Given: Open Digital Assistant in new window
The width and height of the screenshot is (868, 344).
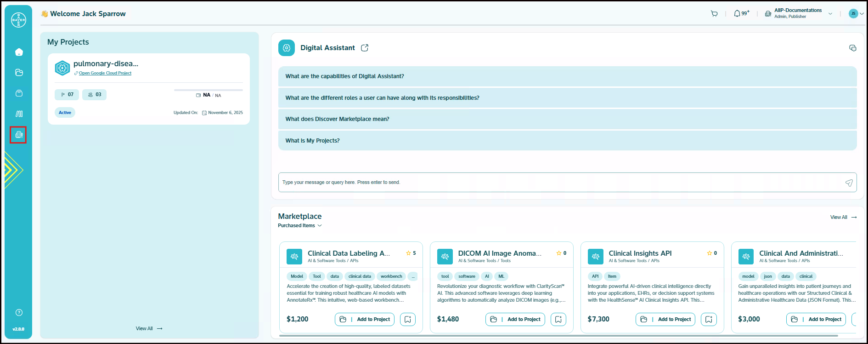Looking at the screenshot, I should pos(365,48).
